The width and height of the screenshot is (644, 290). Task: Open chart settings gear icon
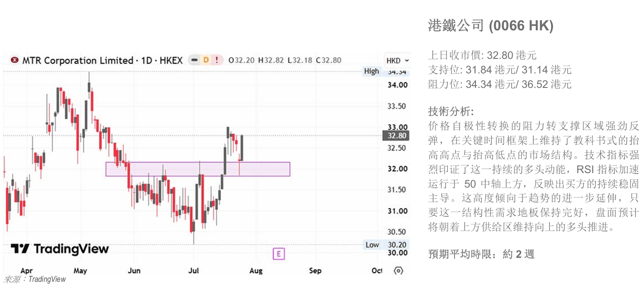click(x=398, y=271)
